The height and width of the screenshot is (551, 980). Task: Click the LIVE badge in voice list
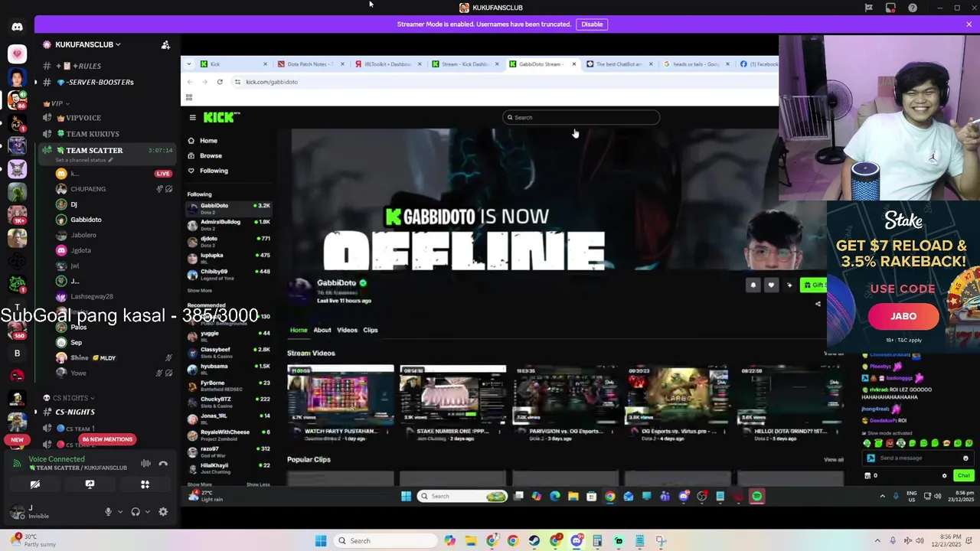pyautogui.click(x=162, y=174)
